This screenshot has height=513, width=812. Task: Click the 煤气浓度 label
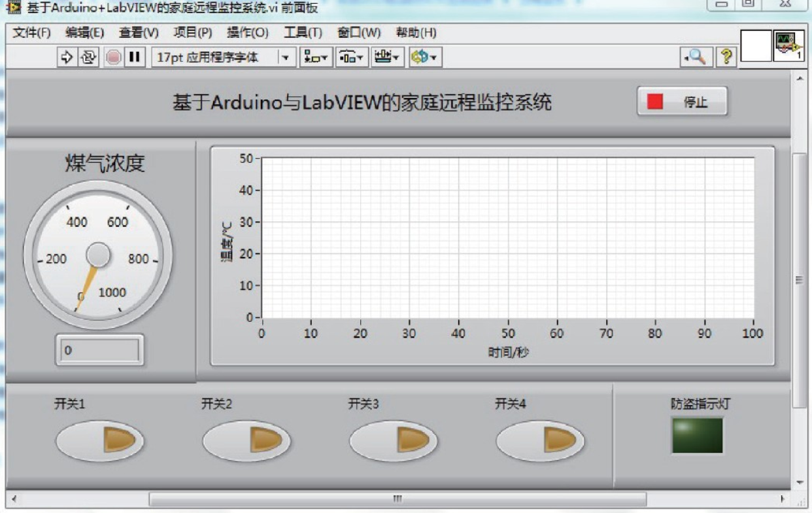(105, 163)
